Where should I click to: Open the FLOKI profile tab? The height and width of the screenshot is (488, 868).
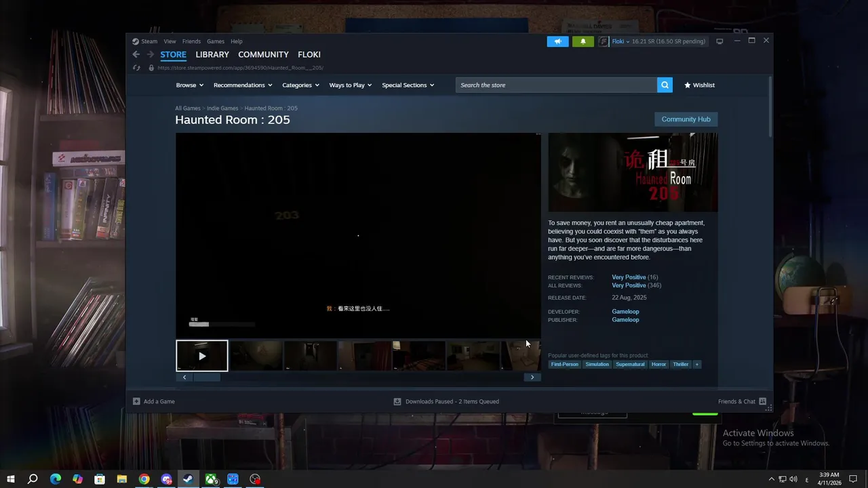309,54
